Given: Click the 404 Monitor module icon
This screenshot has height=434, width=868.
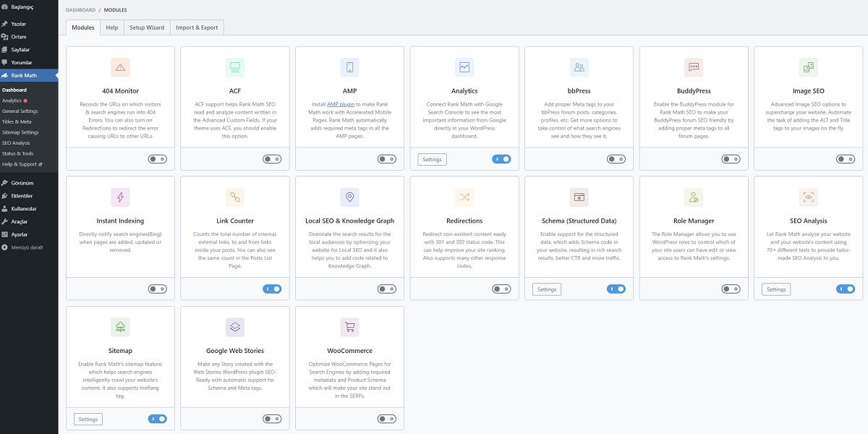Looking at the screenshot, I should pos(120,67).
